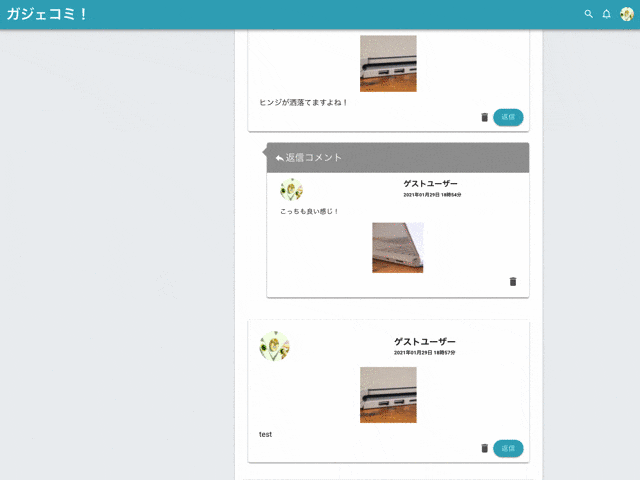The width and height of the screenshot is (640, 480).
Task: Open laptop image in the test comment
Action: 388,395
